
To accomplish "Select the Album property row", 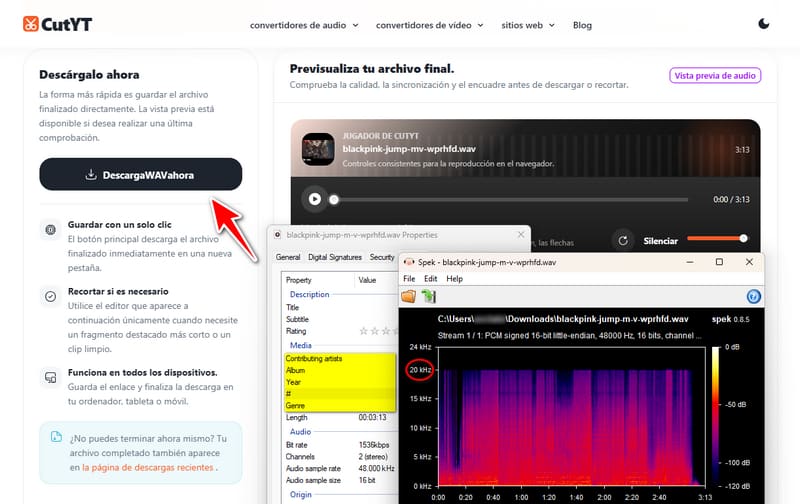I will coord(340,370).
